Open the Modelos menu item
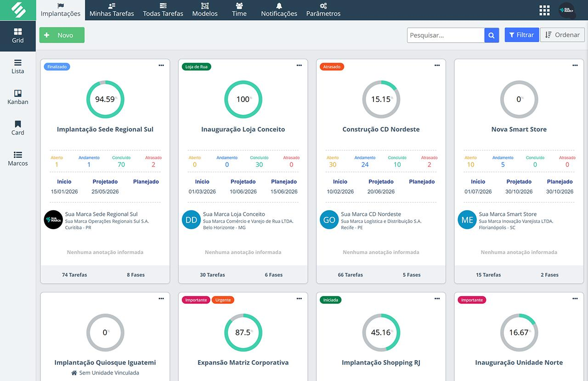The image size is (588, 381). click(205, 10)
